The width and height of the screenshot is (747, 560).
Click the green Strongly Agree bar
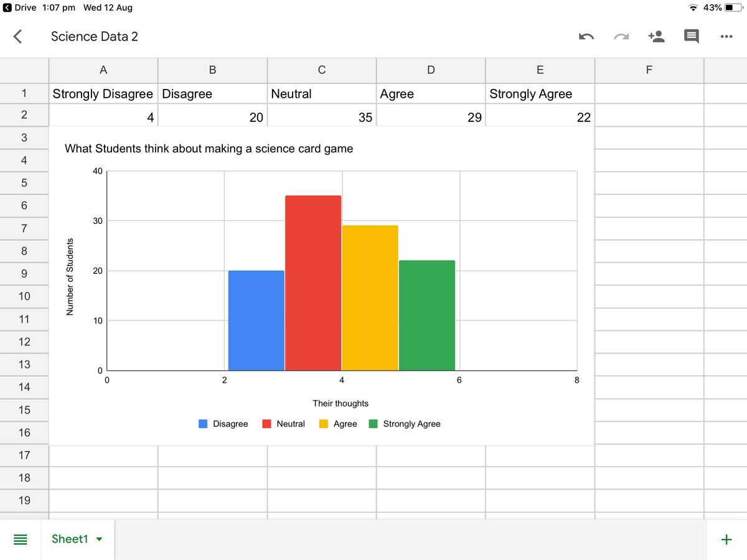427,315
